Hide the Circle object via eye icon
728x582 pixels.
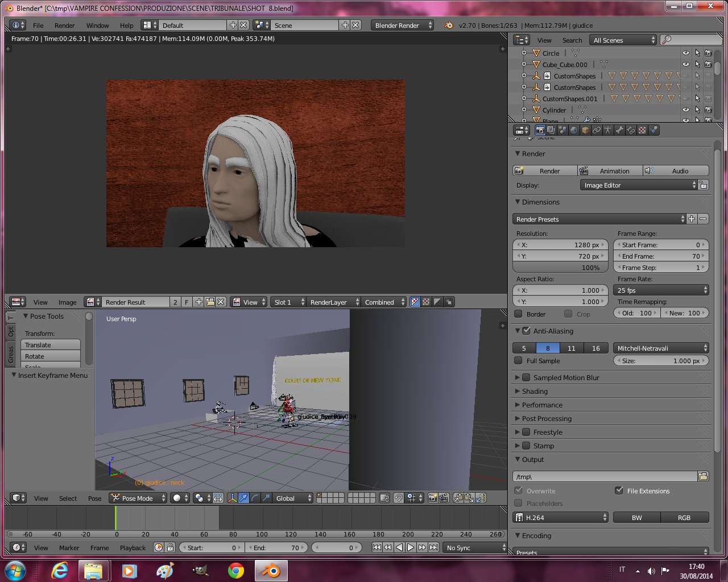685,53
